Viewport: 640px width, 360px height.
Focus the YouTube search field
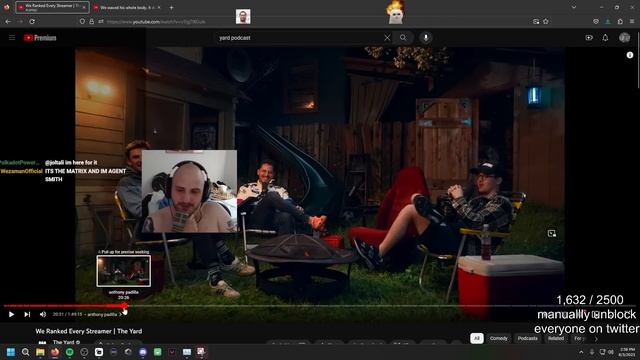coord(300,38)
